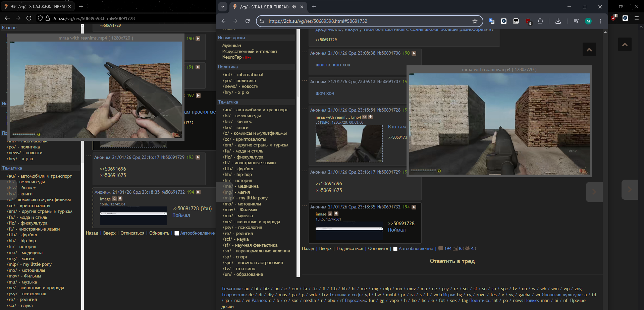Bookmark this page with the star icon
644x310 pixels.
click(475, 21)
